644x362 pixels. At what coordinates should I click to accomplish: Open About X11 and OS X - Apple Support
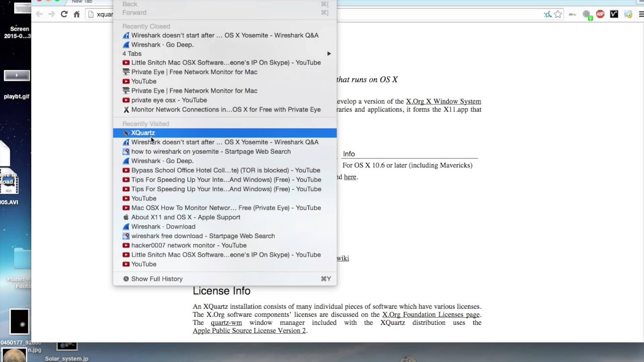coord(225,217)
